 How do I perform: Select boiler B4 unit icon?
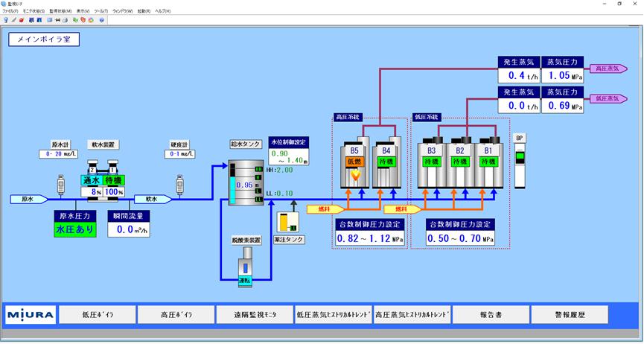[x=386, y=162]
